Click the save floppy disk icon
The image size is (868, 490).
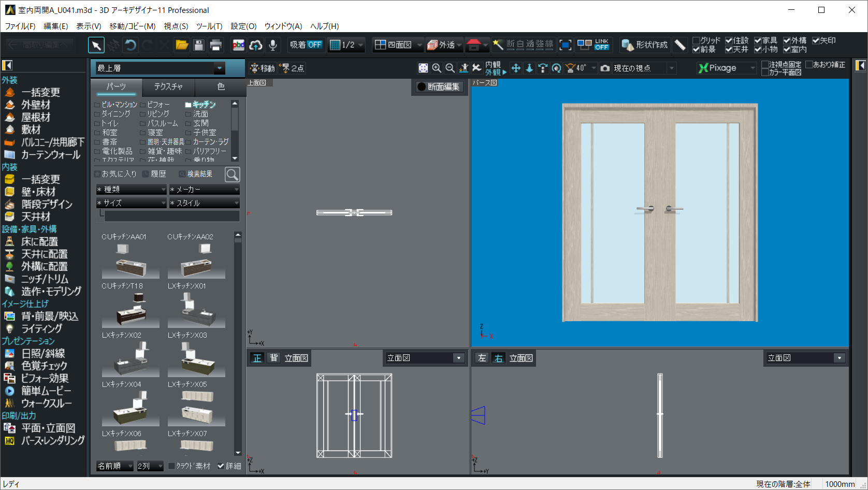point(199,45)
